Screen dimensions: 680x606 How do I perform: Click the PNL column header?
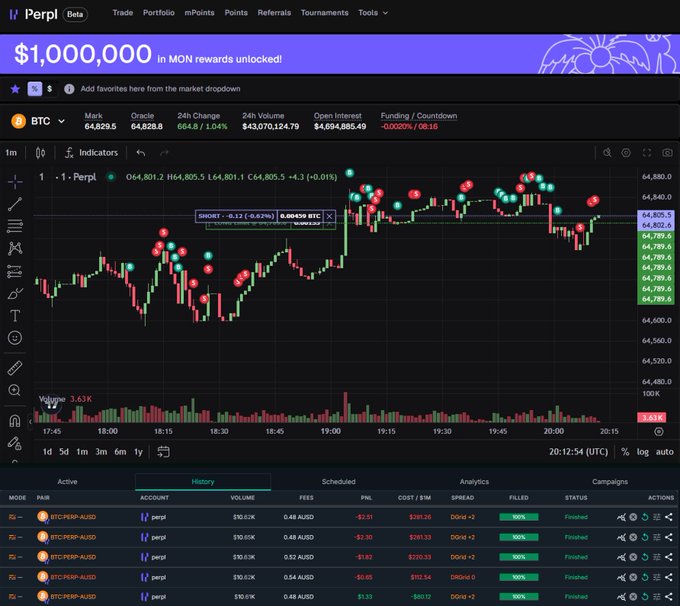point(366,498)
